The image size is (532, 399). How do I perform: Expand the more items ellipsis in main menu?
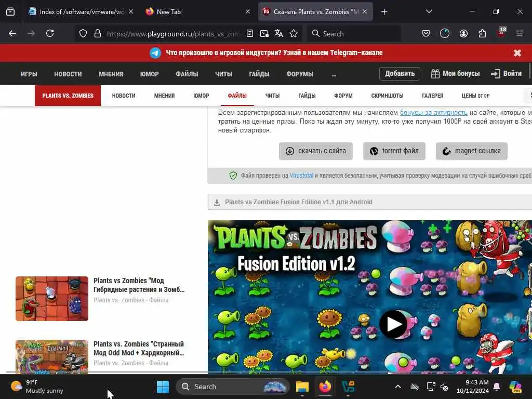(x=334, y=75)
